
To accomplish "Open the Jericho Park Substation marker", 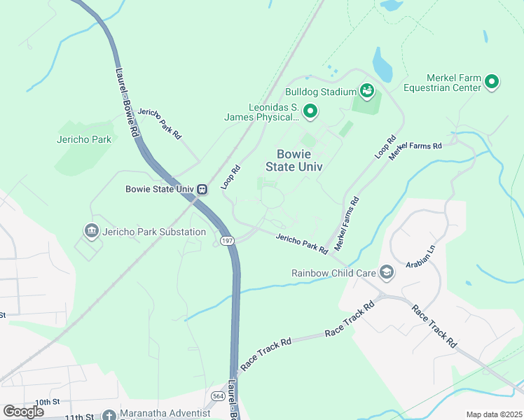I will click(x=91, y=231).
